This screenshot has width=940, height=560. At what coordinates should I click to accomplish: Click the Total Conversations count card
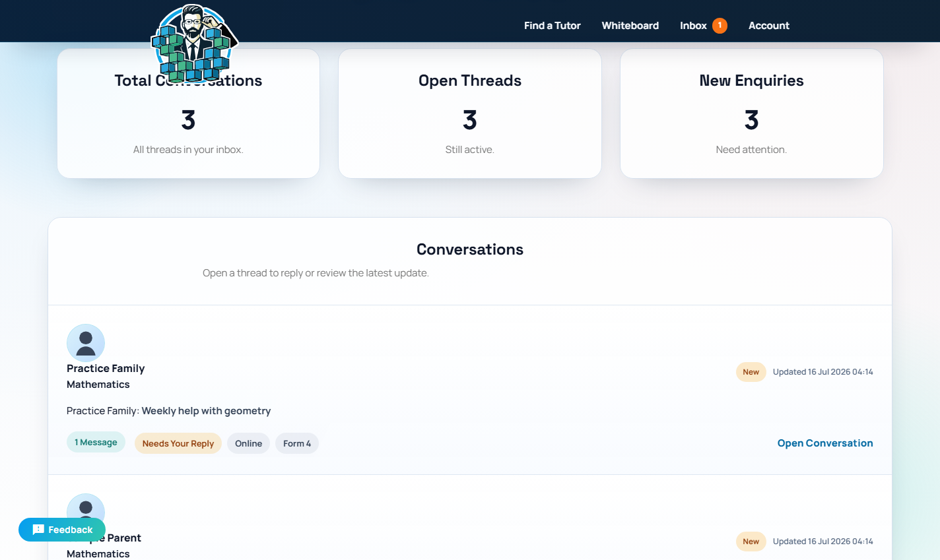coord(188,113)
